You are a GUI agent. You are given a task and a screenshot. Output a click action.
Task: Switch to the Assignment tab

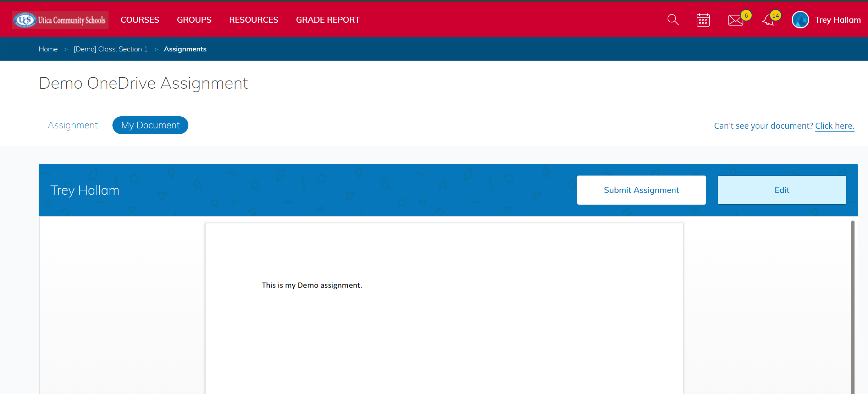click(x=73, y=125)
